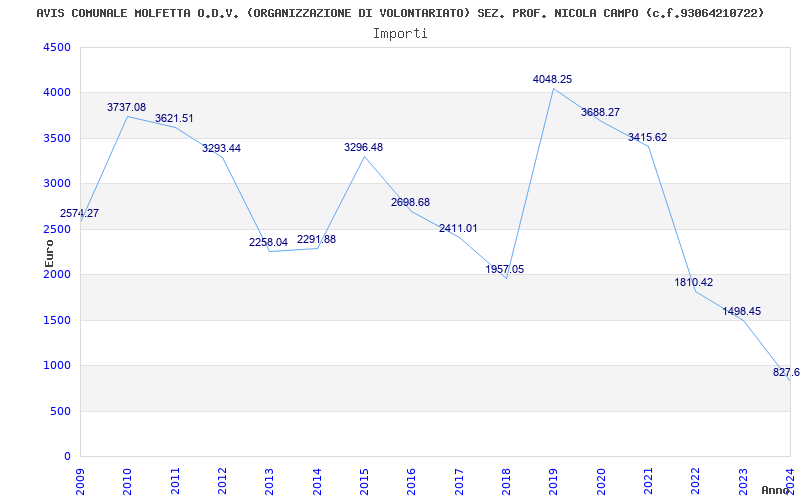This screenshot has width=800, height=500.
Task: Click x-axis year 2022
Action: [696, 480]
